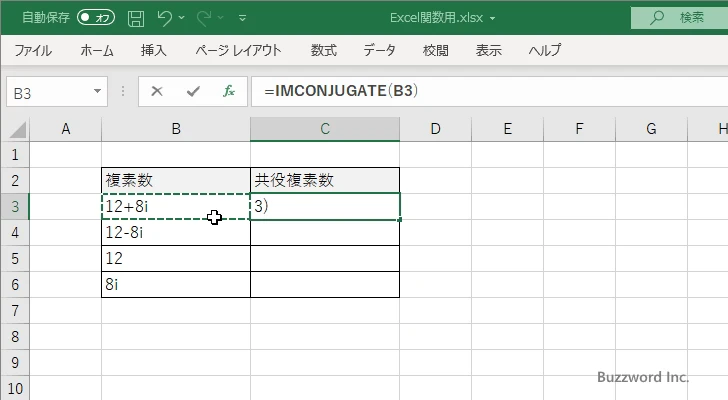Screen dimensions: 728x400
Task: Select row 1 header
Action: tap(15, 155)
